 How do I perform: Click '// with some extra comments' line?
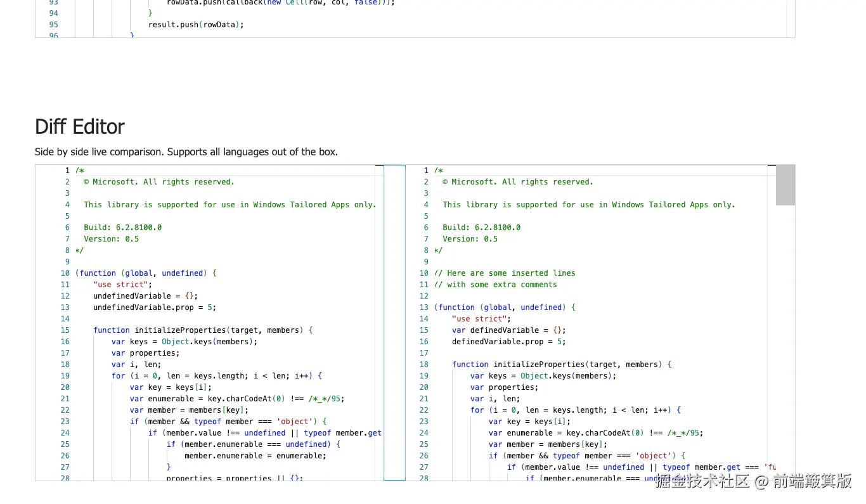tap(496, 285)
